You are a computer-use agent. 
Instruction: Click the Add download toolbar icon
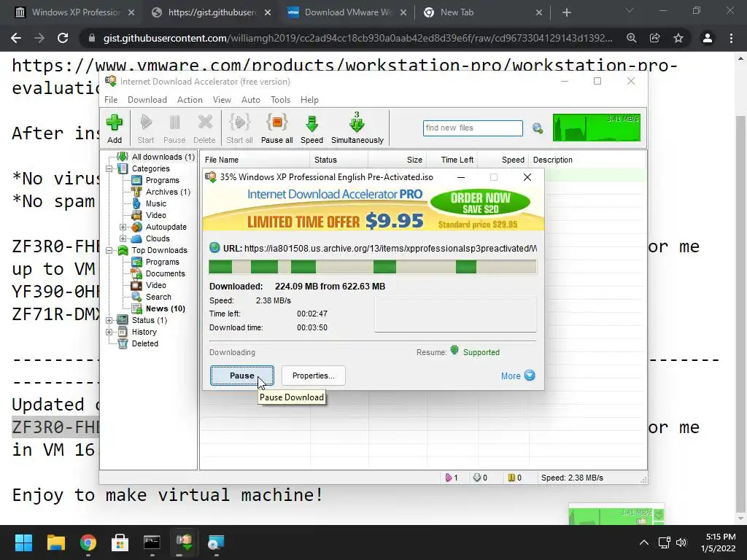pos(115,128)
